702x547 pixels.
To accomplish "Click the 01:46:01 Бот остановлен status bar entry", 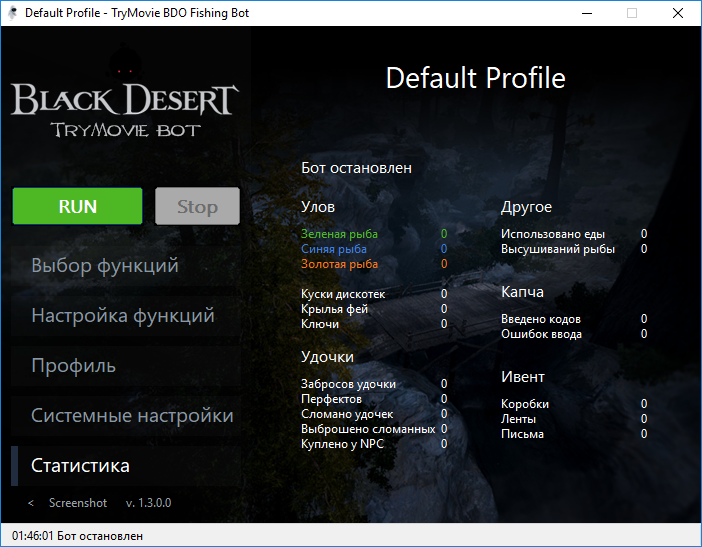I will 77,536.
